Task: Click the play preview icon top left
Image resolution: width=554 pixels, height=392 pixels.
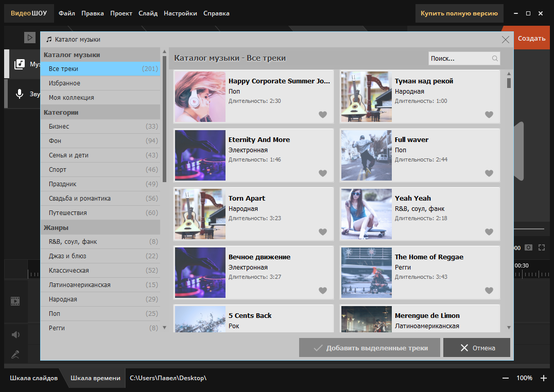Action: [x=30, y=38]
